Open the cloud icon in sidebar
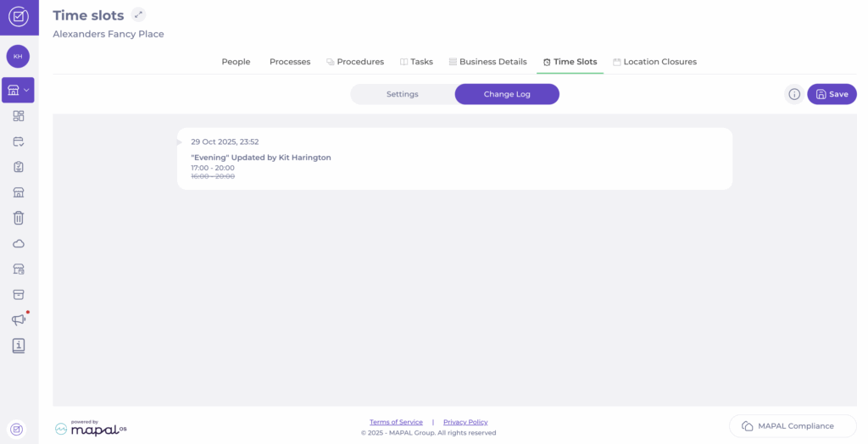Screen dimensions: 868x444 click(x=18, y=243)
